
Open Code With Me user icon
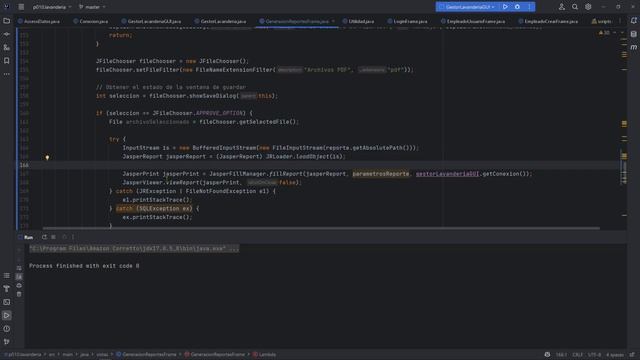[562, 7]
